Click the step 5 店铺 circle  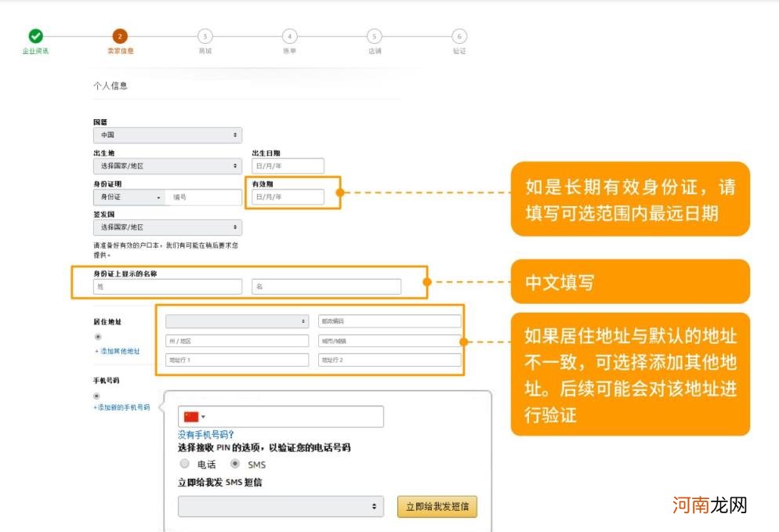pos(373,36)
